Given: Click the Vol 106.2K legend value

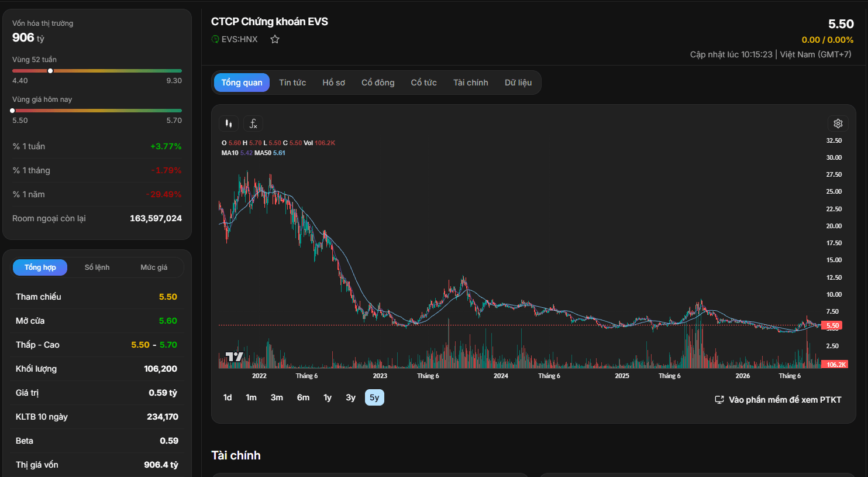Looking at the screenshot, I should [319, 143].
